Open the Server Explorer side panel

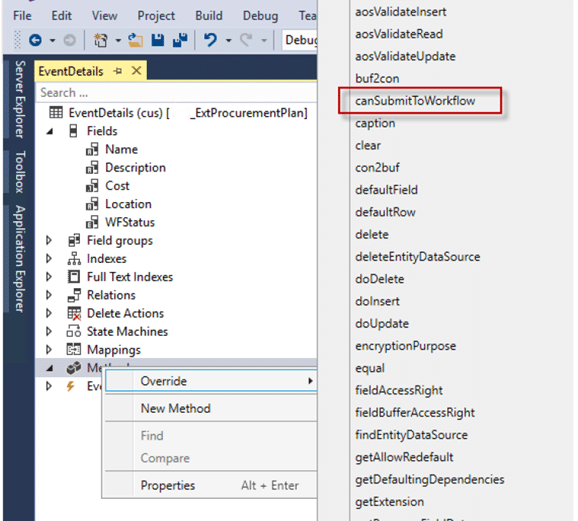[x=20, y=100]
